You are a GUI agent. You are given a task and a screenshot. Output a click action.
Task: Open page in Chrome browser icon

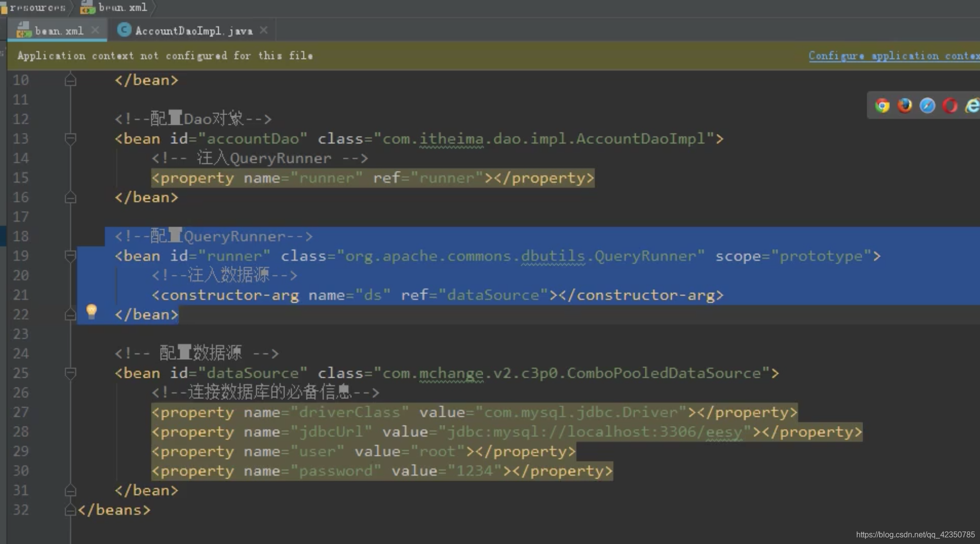pyautogui.click(x=882, y=106)
